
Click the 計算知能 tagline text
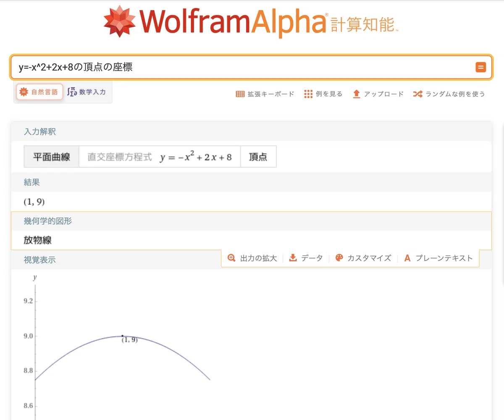(364, 24)
